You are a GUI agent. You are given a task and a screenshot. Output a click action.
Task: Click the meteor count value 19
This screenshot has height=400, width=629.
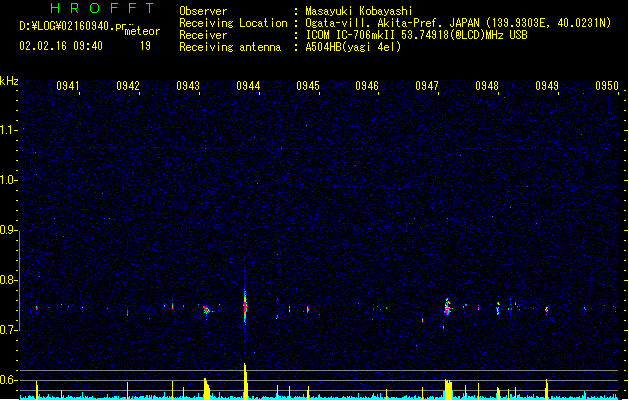tap(145, 46)
